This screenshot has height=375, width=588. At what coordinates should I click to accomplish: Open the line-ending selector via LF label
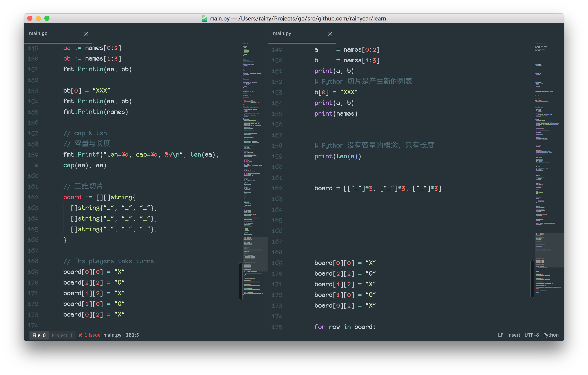click(501, 335)
